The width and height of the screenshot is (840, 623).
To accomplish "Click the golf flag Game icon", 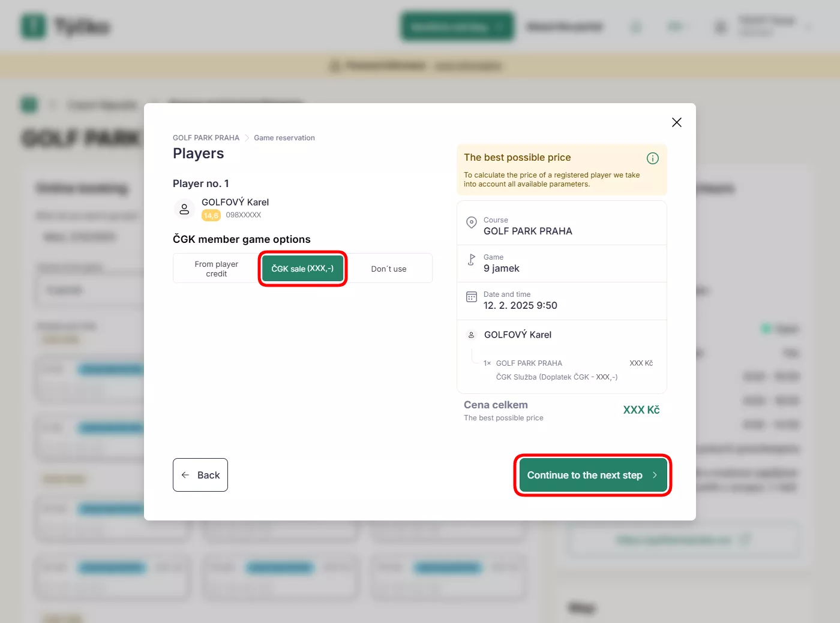I will pyautogui.click(x=472, y=260).
